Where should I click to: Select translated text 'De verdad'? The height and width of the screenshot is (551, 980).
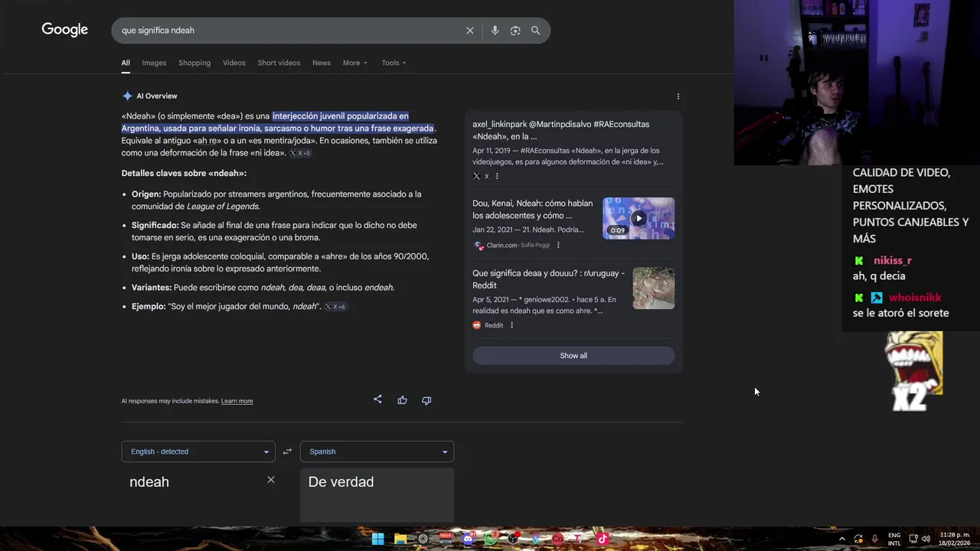(341, 482)
